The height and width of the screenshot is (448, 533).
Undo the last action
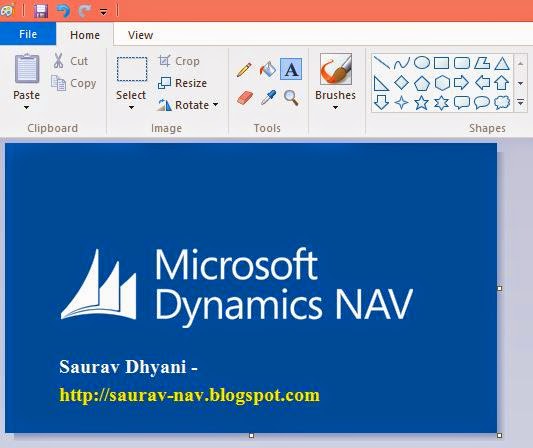tap(63, 11)
